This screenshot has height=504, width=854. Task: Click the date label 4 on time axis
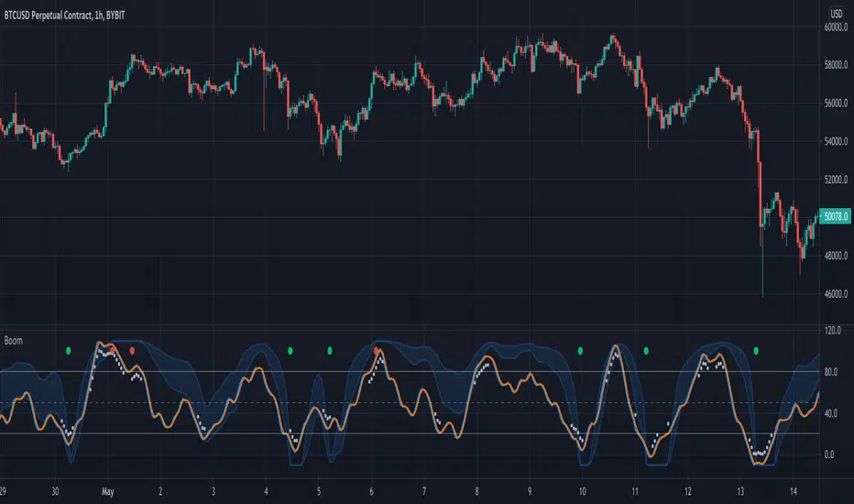(266, 491)
